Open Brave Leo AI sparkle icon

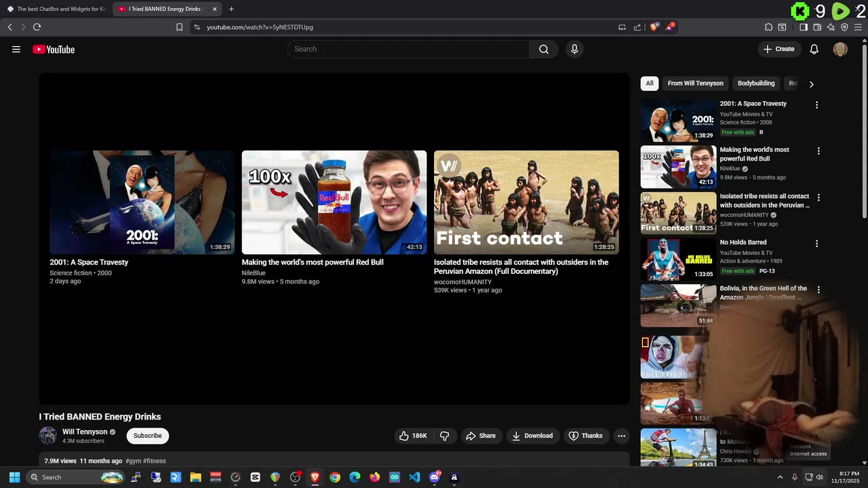pos(831,27)
